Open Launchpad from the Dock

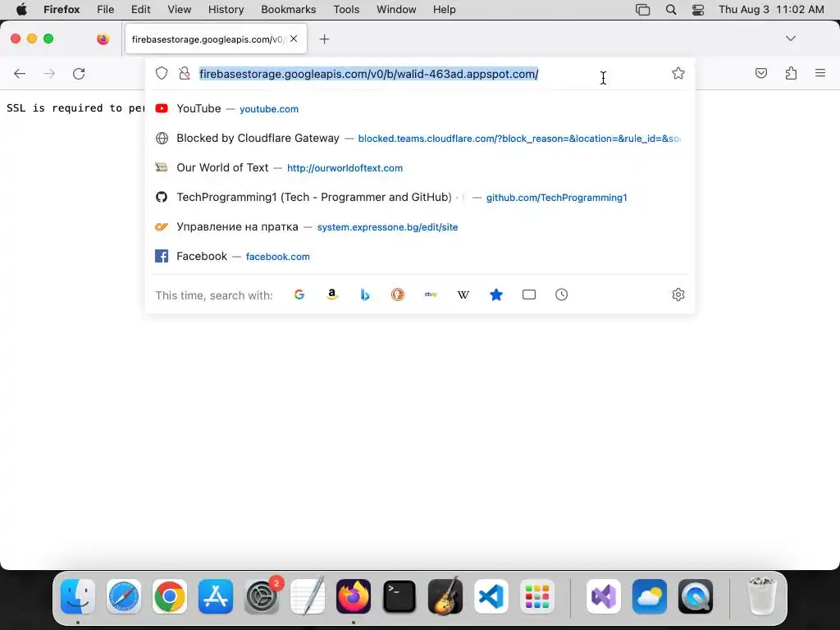click(537, 596)
